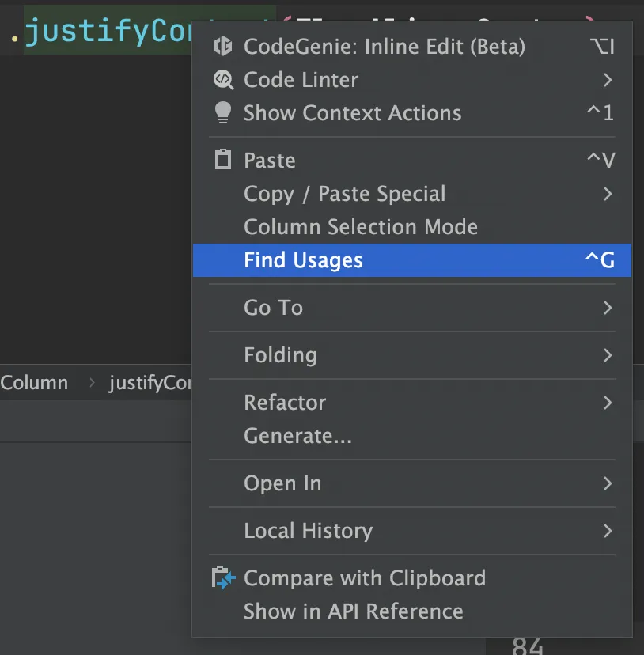Toggle Column Selection Mode
This screenshot has height=655, width=644.
(x=411, y=227)
